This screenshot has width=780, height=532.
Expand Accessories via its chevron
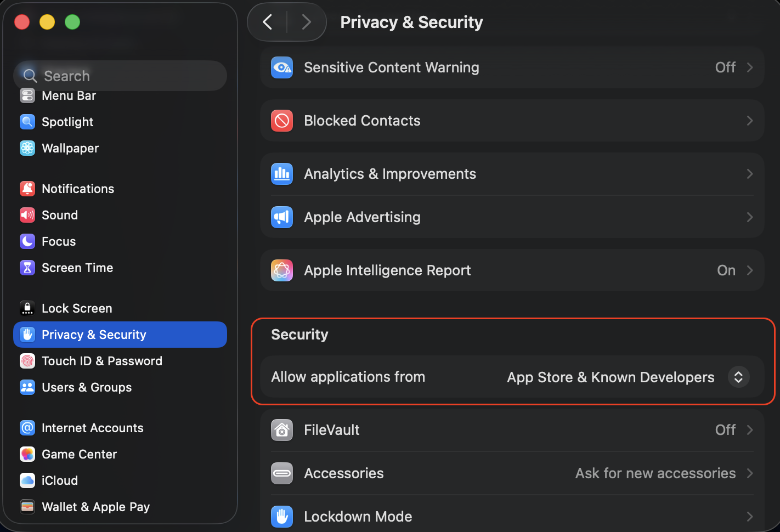pos(750,473)
